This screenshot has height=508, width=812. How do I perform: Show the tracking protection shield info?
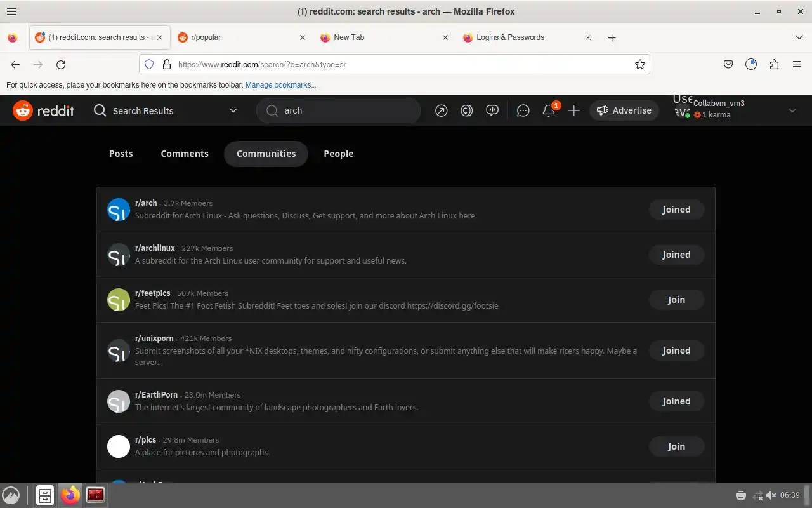[149, 64]
